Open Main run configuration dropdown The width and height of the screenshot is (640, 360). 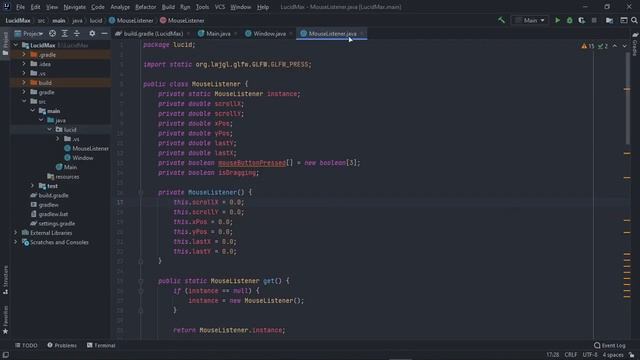(530, 20)
